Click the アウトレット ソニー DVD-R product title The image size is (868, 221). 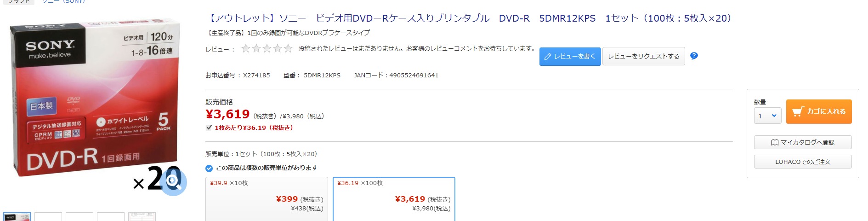(469, 18)
